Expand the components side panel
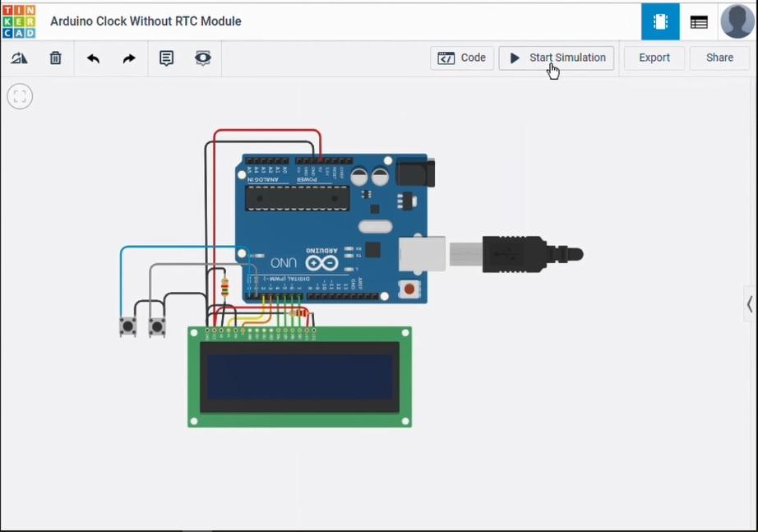Image resolution: width=758 pixels, height=532 pixels. [750, 304]
